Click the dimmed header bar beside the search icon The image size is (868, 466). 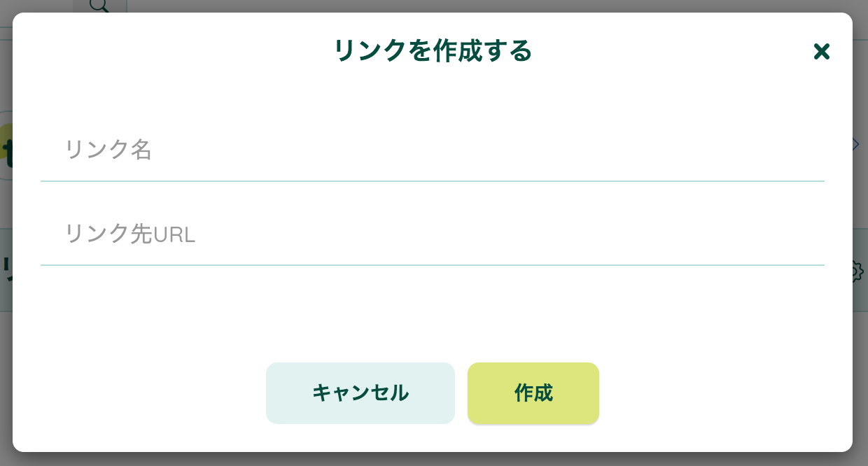pyautogui.click(x=490, y=6)
